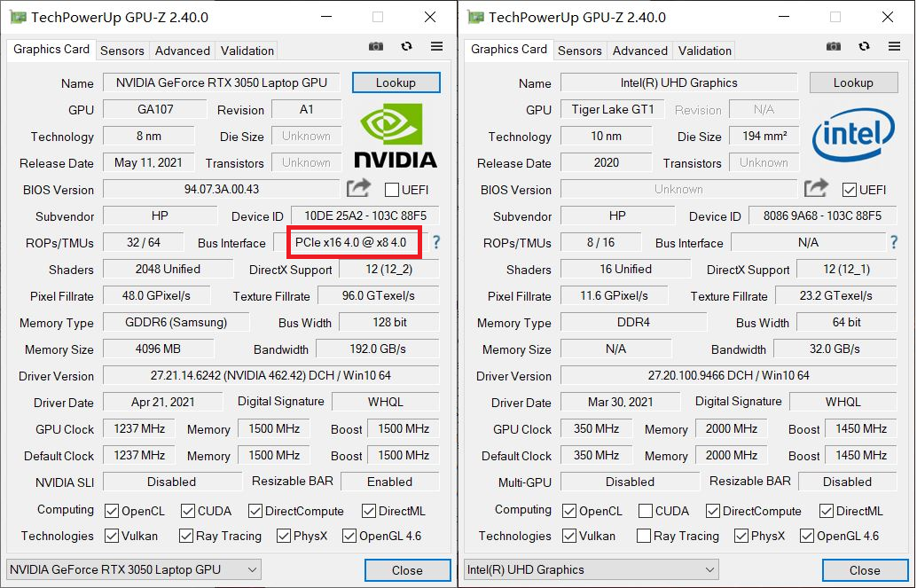Toggle UEFI checkbox in Intel window
The height and width of the screenshot is (588, 917).
[850, 190]
